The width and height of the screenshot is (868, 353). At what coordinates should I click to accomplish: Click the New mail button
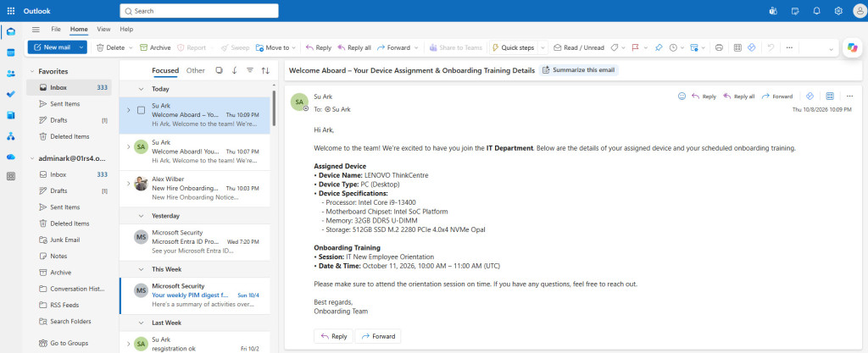52,47
